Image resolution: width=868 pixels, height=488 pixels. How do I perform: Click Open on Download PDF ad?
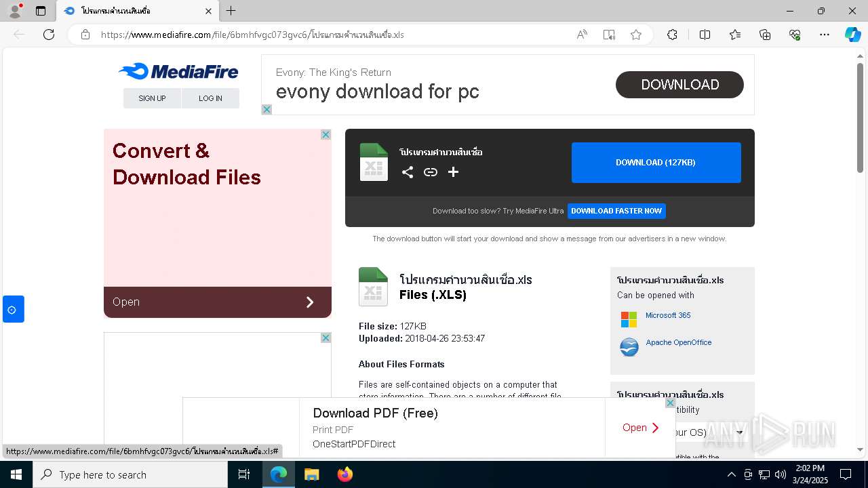(641, 428)
